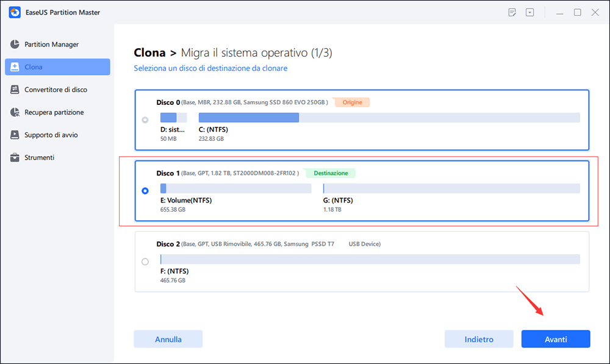Go back with the Indietro button
This screenshot has height=364, width=610.
[x=479, y=339]
